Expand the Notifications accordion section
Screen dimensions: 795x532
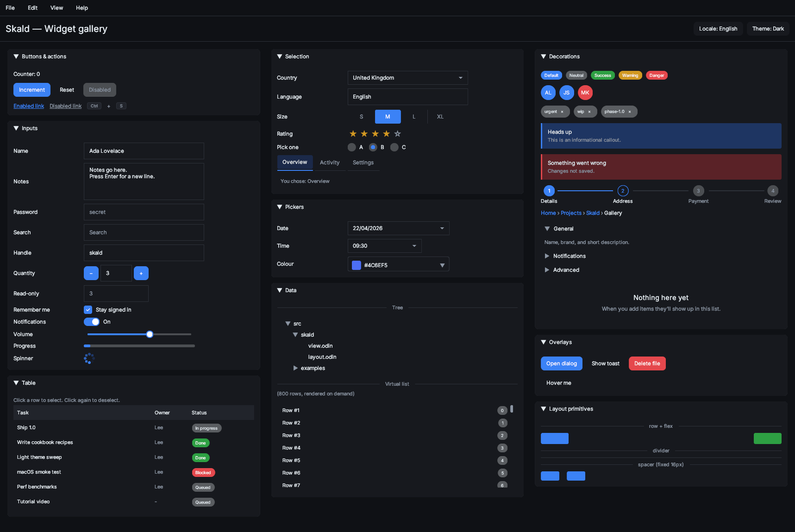click(x=547, y=256)
